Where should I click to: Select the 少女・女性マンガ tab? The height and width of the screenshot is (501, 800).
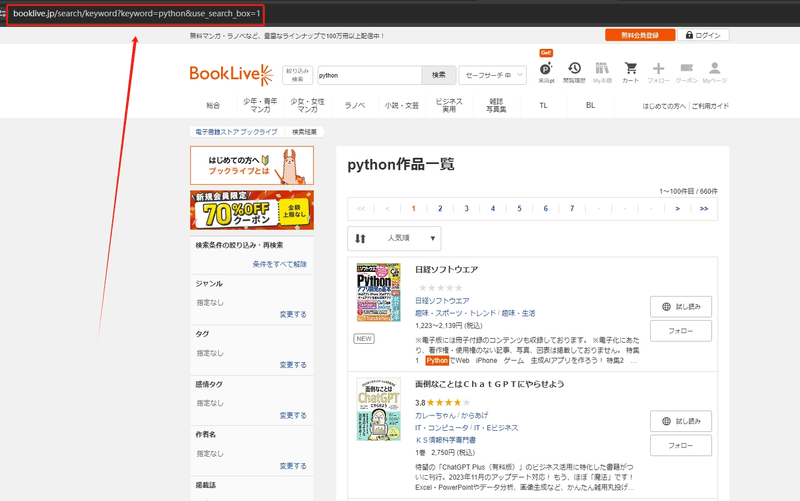pyautogui.click(x=307, y=106)
